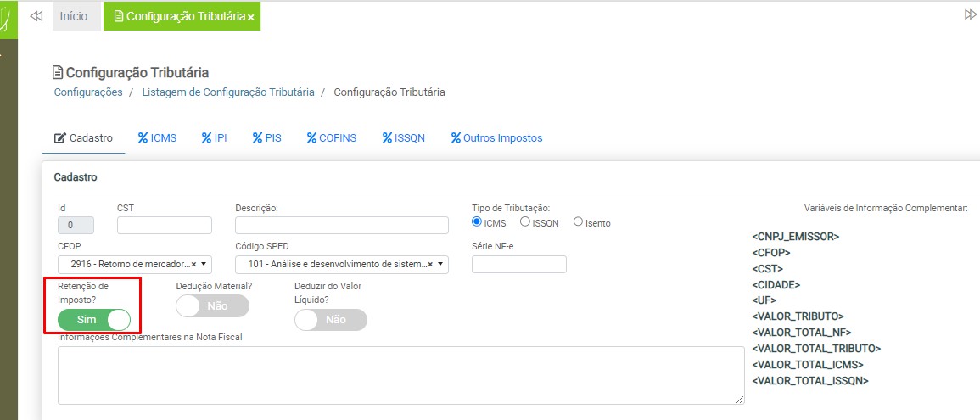Go to the Outros Impostos tab

pyautogui.click(x=496, y=137)
